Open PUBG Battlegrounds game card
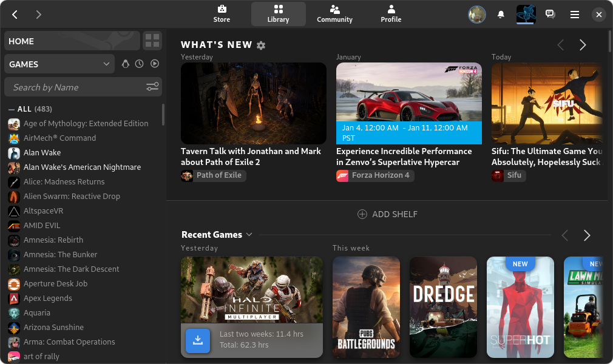 click(x=367, y=307)
